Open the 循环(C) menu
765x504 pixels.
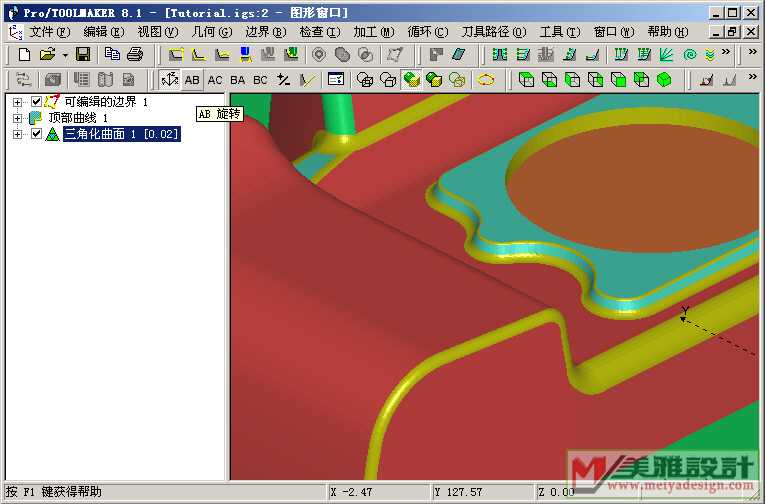pos(428,32)
